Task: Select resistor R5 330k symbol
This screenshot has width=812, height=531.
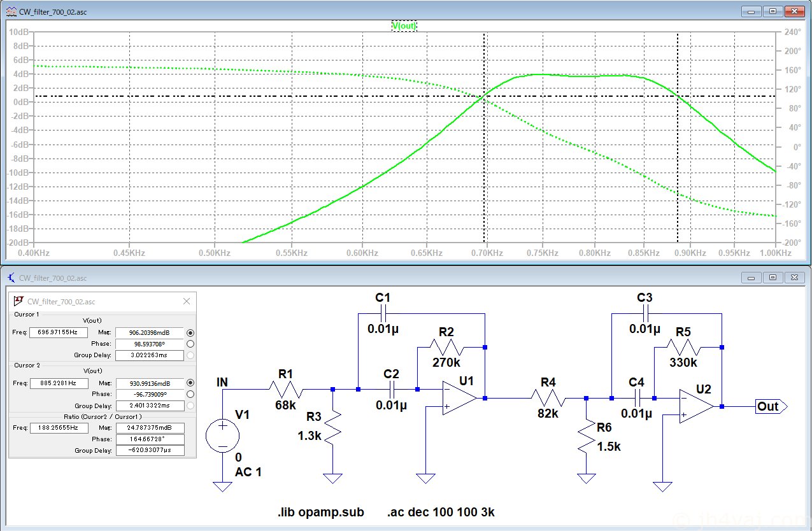Action: (684, 347)
